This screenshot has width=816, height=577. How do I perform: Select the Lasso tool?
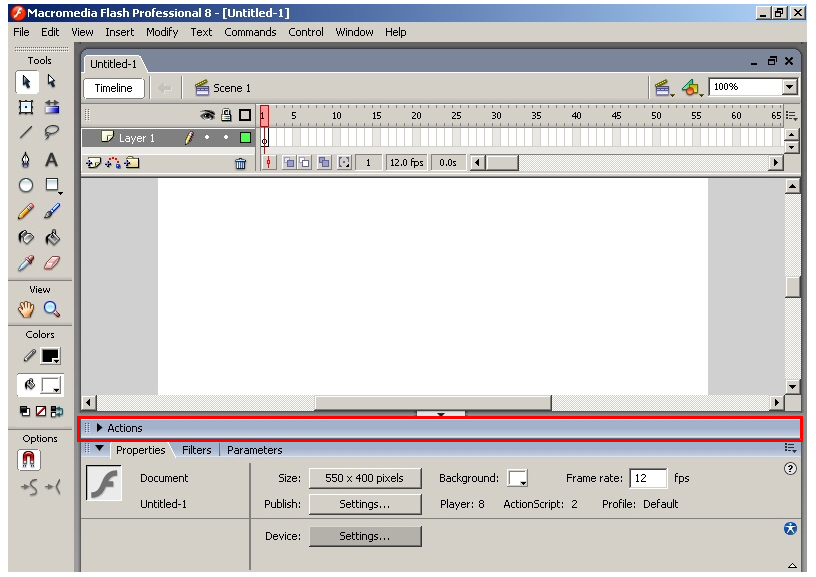(x=52, y=133)
